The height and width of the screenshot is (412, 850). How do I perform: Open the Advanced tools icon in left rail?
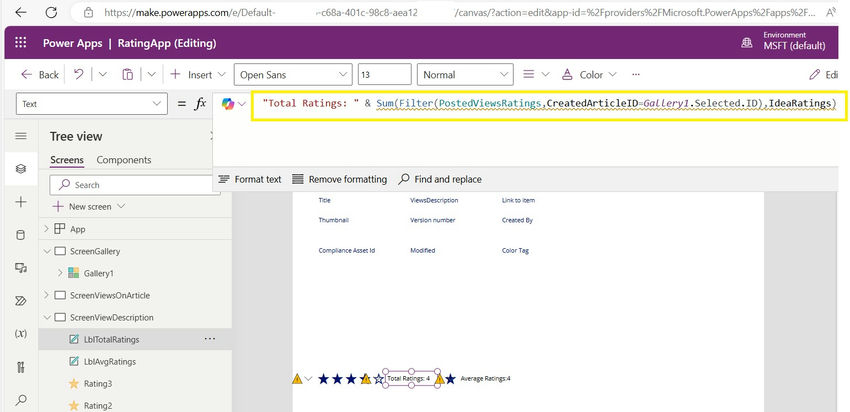[x=21, y=367]
